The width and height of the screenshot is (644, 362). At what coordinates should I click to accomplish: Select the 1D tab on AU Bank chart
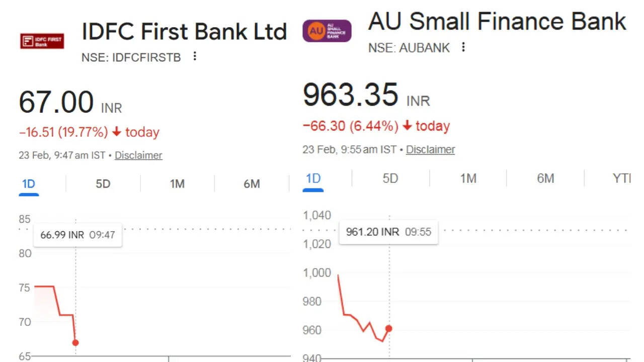click(313, 178)
